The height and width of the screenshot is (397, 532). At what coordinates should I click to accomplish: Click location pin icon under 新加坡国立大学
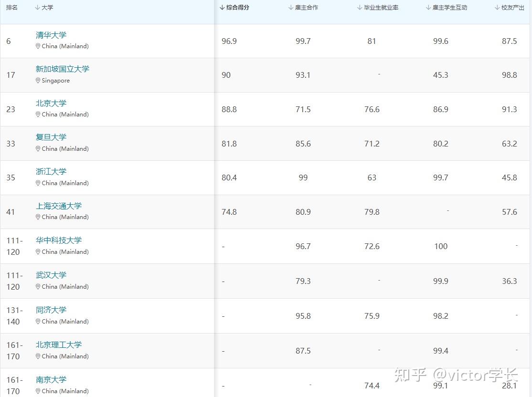tap(38, 81)
